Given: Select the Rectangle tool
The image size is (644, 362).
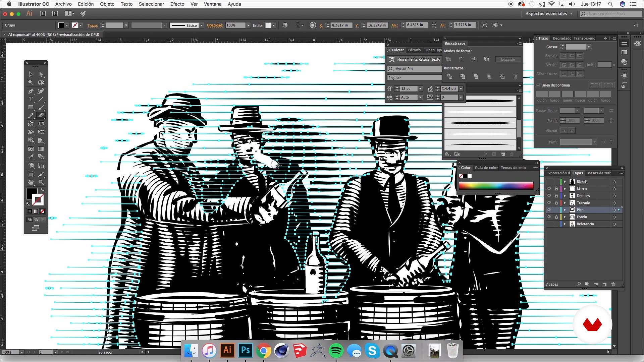Looking at the screenshot, I should (31, 108).
